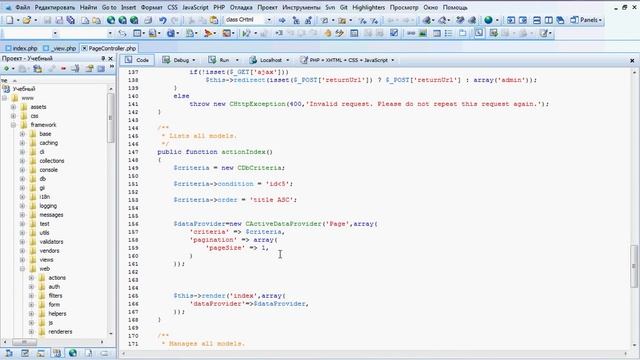Click the project tree horizontal scrollbar thumb
Viewport: 640px width, 360px height.
(x=24, y=342)
